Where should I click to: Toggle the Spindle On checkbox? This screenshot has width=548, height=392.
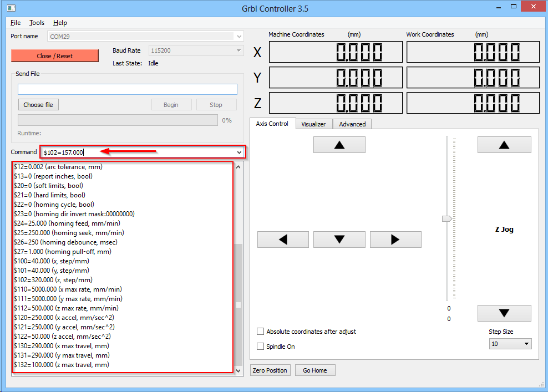click(x=260, y=346)
